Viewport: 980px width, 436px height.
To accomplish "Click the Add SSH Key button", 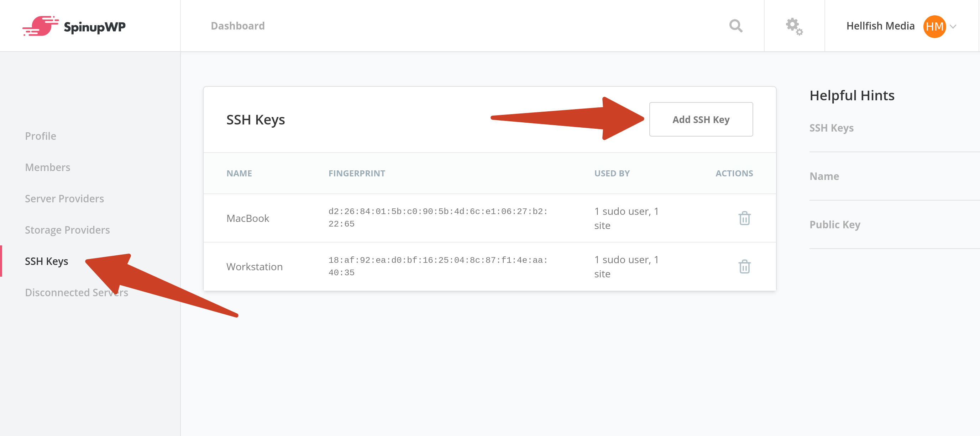I will [701, 119].
